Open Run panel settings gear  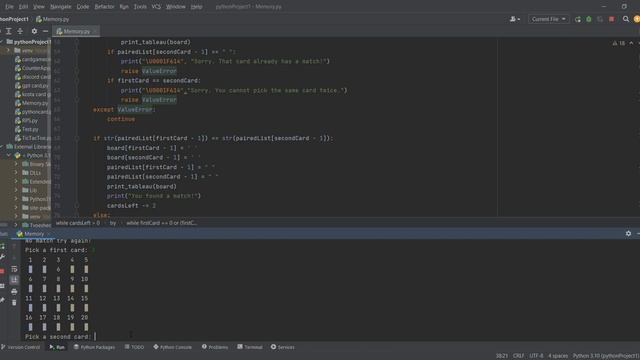(x=628, y=233)
